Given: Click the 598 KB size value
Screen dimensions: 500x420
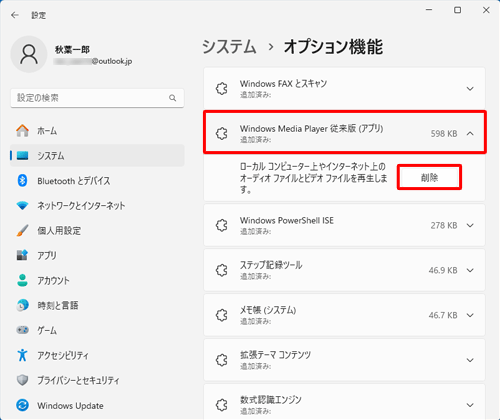Looking at the screenshot, I should 444,134.
